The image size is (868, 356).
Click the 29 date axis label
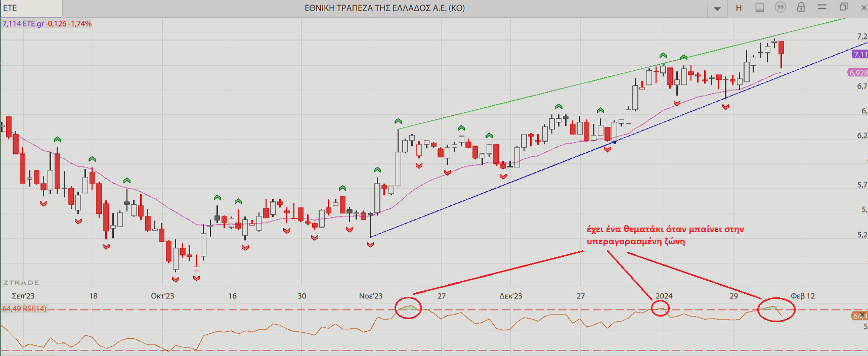[733, 296]
